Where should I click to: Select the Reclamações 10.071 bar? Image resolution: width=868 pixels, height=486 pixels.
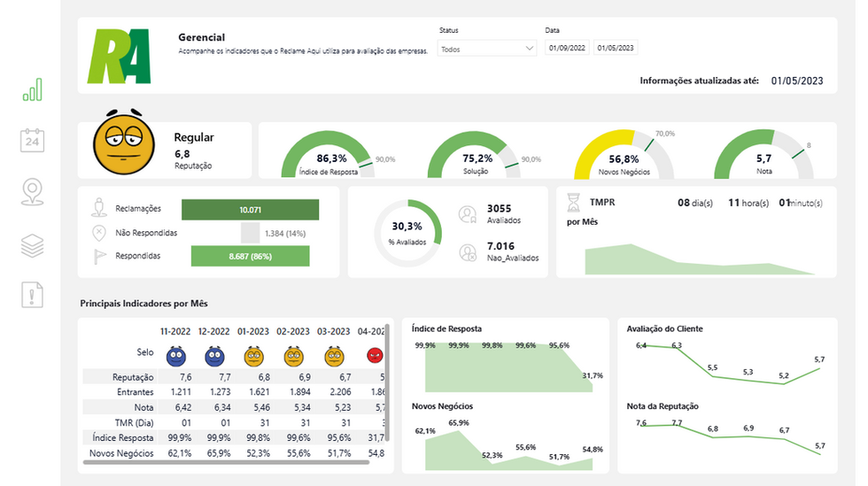250,210
